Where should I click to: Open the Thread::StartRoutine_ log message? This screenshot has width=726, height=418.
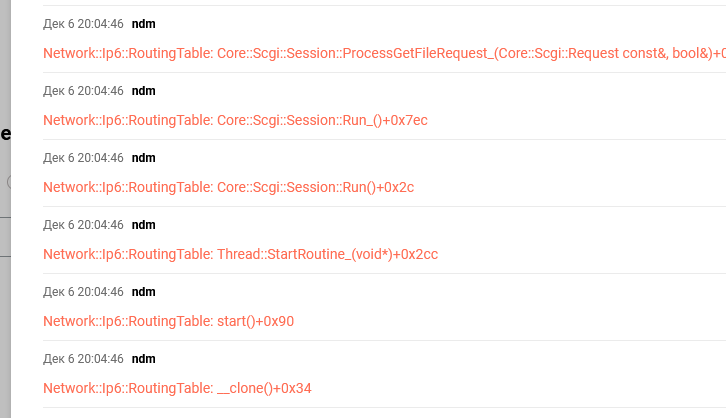pyautogui.click(x=240, y=254)
